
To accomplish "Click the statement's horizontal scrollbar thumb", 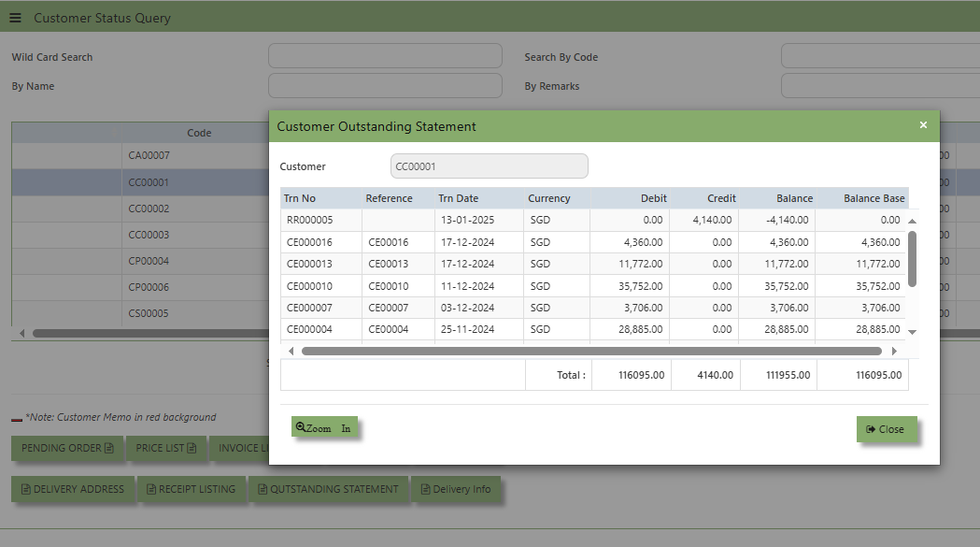I will coord(590,352).
